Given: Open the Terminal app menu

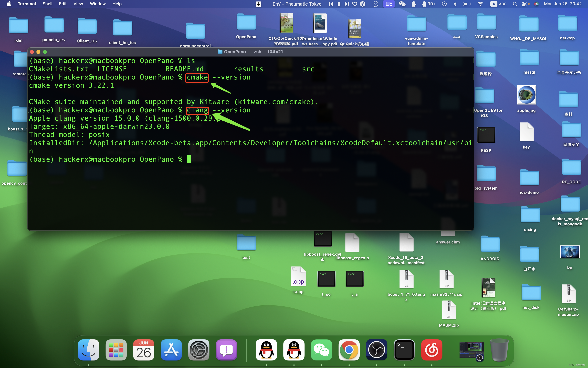Looking at the screenshot, I should tap(27, 4).
